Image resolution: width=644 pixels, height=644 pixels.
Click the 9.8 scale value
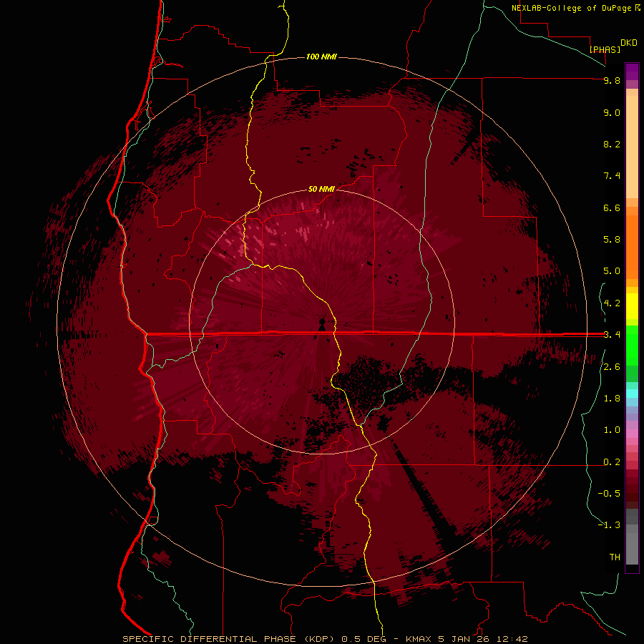coord(612,80)
